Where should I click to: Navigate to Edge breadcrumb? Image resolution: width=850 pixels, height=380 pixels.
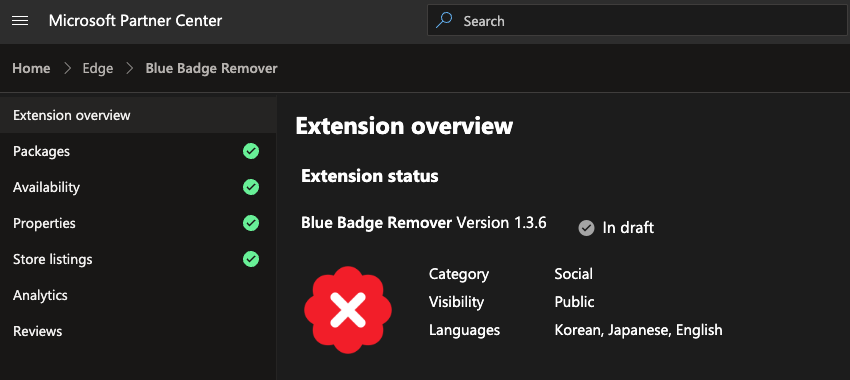click(98, 68)
